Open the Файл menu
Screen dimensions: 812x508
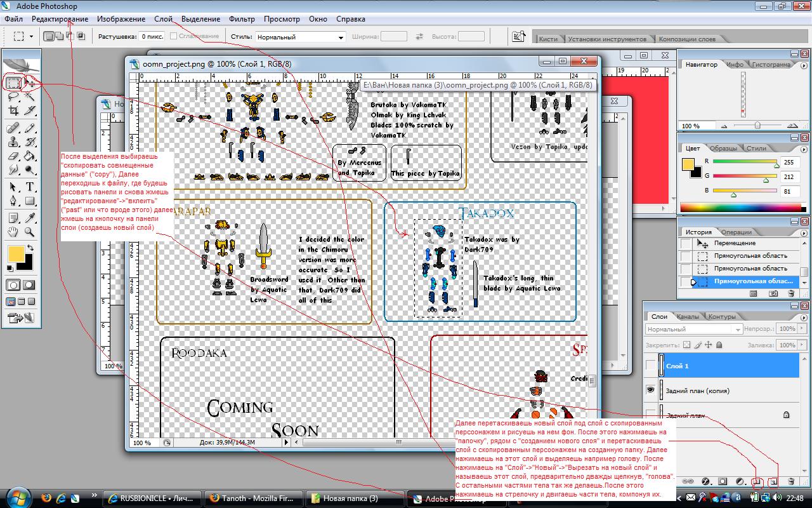click(x=13, y=19)
